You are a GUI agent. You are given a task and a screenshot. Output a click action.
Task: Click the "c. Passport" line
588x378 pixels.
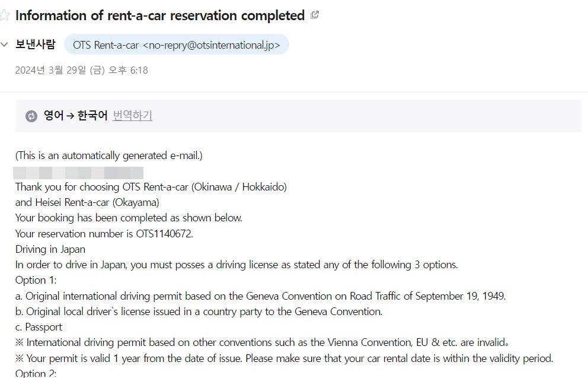pyautogui.click(x=39, y=327)
